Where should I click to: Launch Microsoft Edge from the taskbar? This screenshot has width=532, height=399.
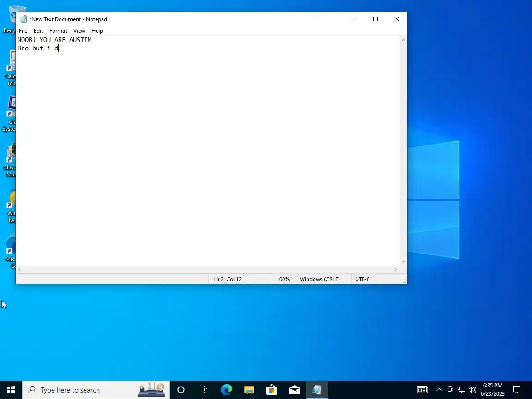(x=226, y=390)
